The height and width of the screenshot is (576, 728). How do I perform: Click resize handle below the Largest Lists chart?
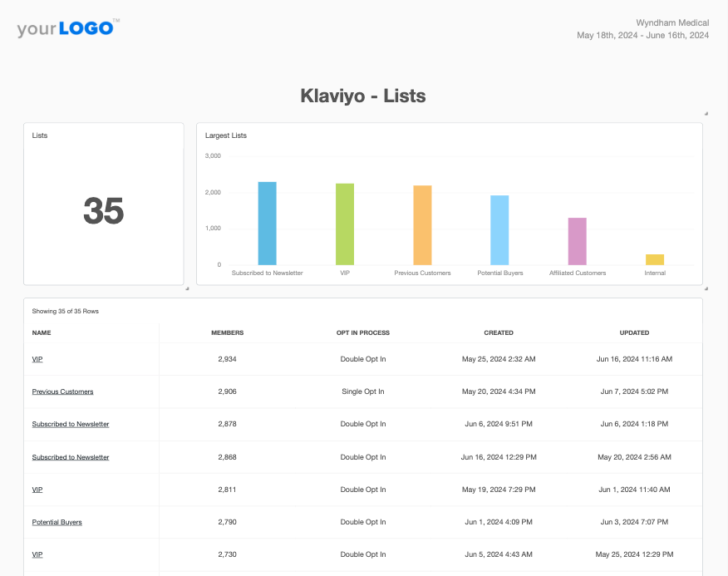[706, 289]
